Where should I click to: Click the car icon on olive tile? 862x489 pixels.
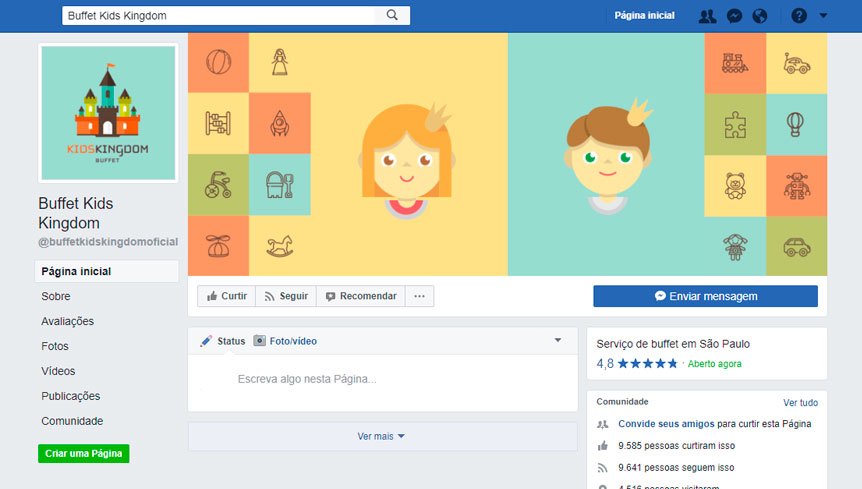pos(797,247)
